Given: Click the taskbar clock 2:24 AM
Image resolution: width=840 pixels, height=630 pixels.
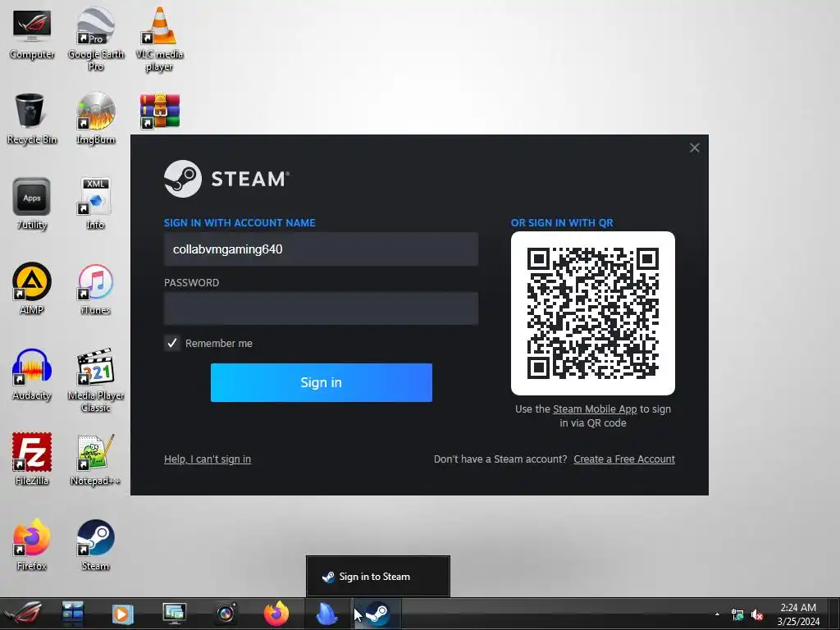Looking at the screenshot, I should pos(798,614).
